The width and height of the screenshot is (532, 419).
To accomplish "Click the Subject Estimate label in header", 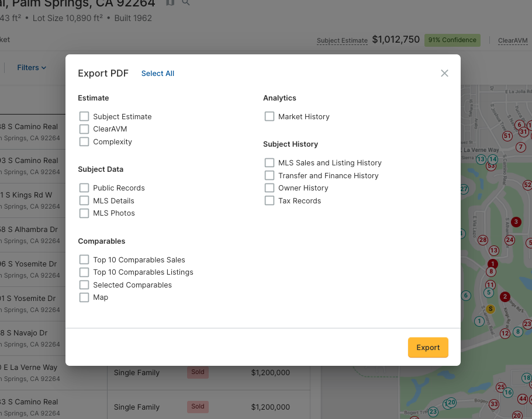I will click(x=342, y=40).
